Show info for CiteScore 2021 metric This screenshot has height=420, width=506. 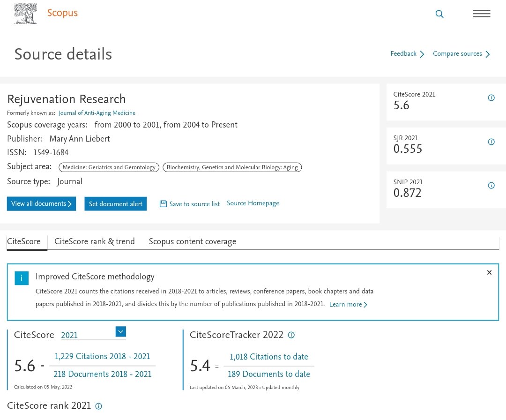click(x=491, y=98)
